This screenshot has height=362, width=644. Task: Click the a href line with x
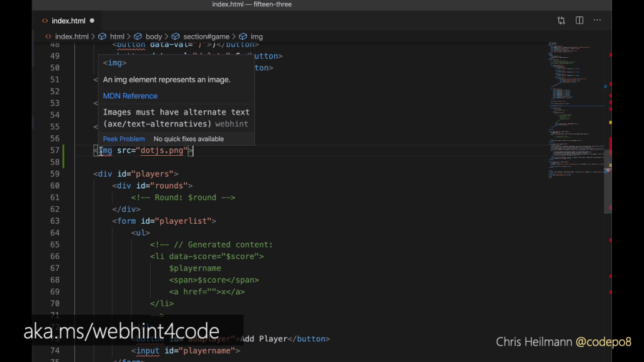(206, 292)
